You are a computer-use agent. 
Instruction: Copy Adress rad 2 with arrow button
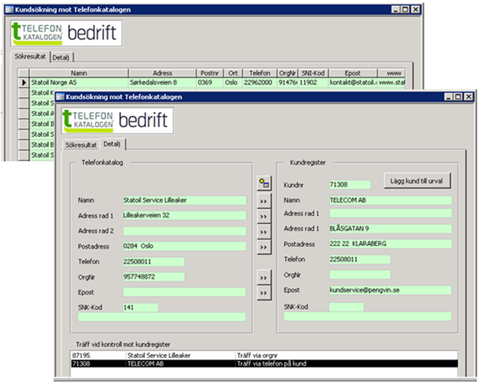click(264, 232)
